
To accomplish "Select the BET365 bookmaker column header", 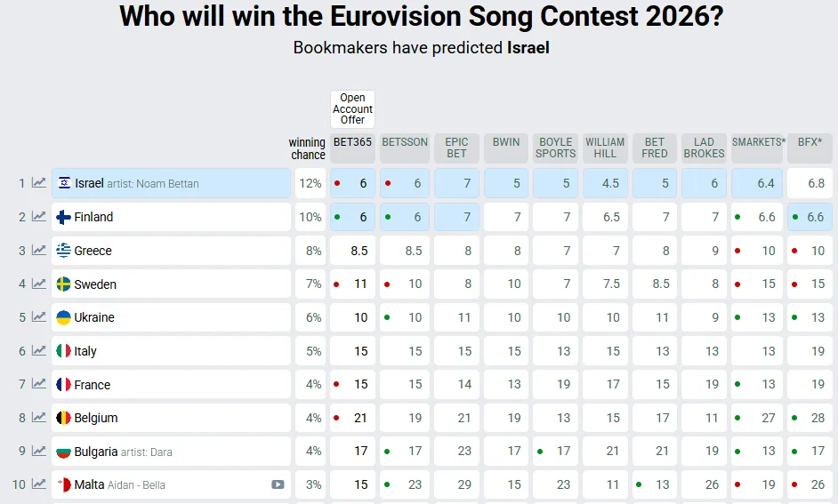I will (353, 142).
